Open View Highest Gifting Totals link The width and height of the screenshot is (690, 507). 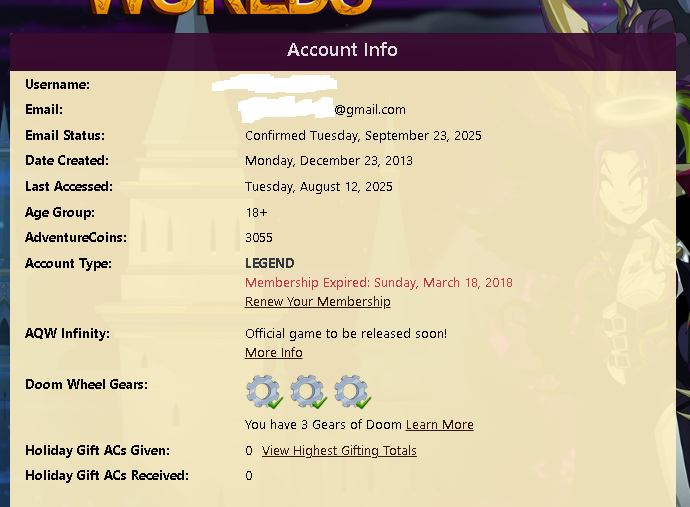(339, 451)
